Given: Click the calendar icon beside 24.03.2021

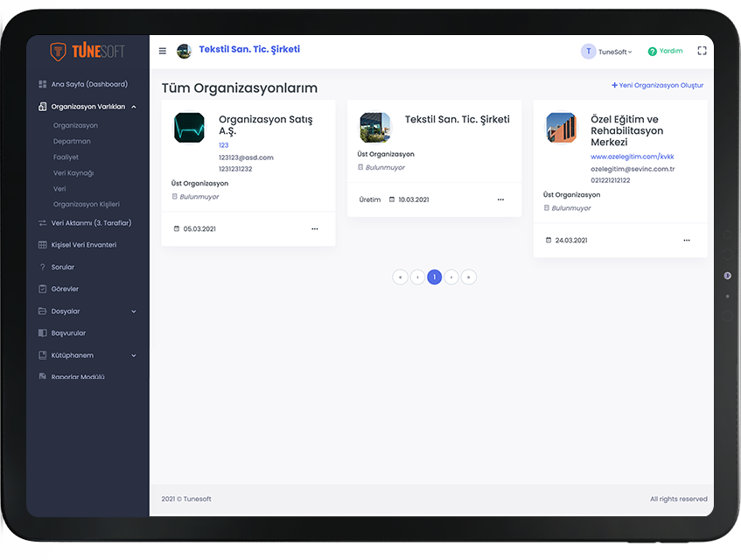Looking at the screenshot, I should coord(549,240).
